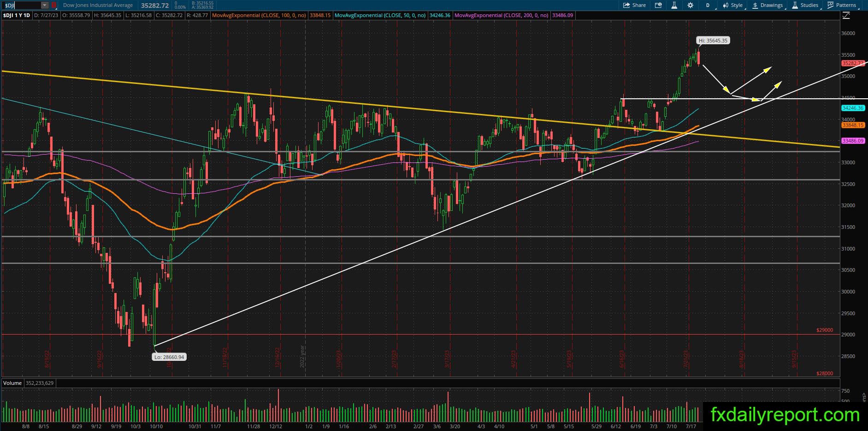The image size is (868, 431).
Task: Open the chart settings gear
Action: (x=690, y=5)
